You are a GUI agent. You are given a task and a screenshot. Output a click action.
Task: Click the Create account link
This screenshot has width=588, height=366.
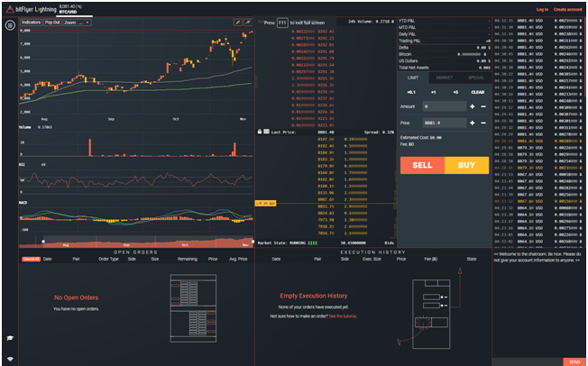(568, 9)
